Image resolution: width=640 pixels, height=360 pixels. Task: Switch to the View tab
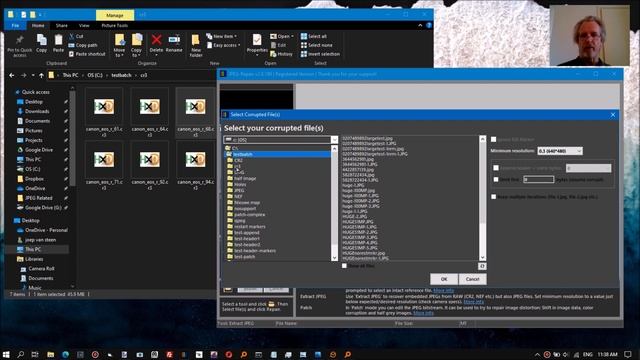[x=84, y=25]
